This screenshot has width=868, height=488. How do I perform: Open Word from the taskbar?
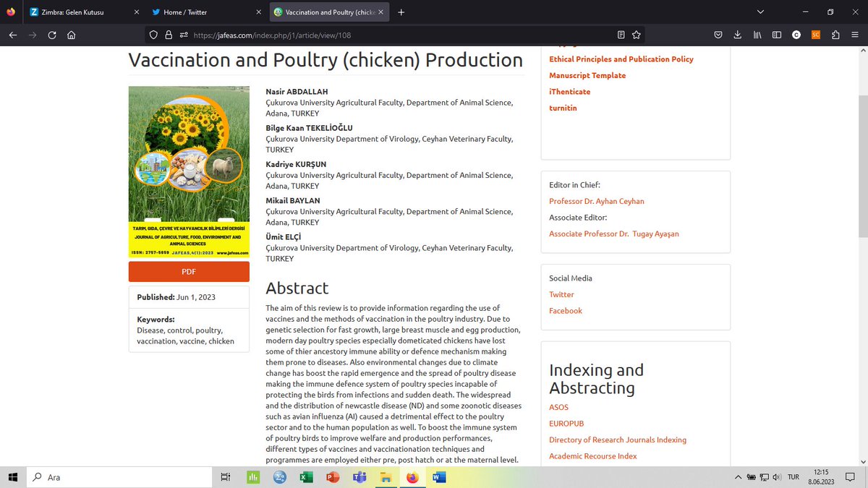[x=439, y=477]
